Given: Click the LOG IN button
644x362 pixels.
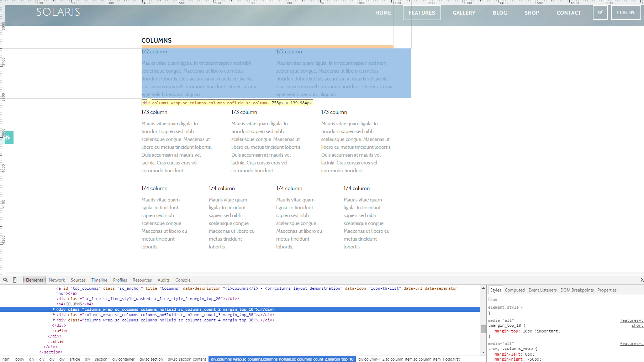Looking at the screenshot, I should [x=625, y=13].
